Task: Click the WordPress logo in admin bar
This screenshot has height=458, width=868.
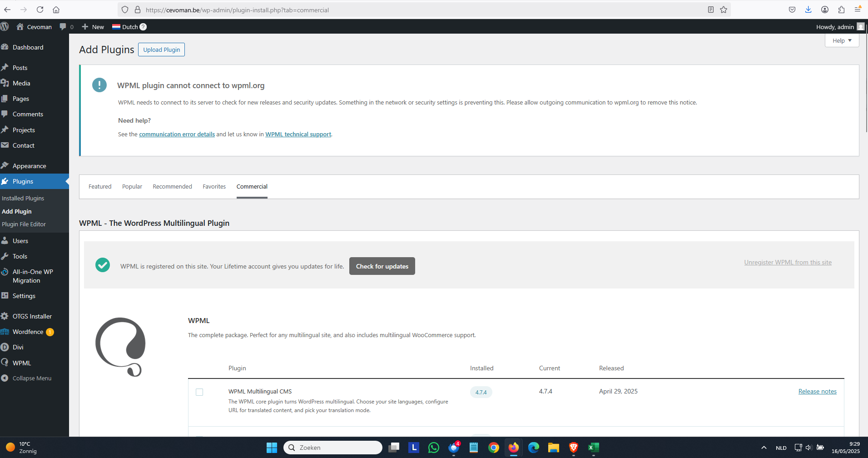Action: [5, 26]
